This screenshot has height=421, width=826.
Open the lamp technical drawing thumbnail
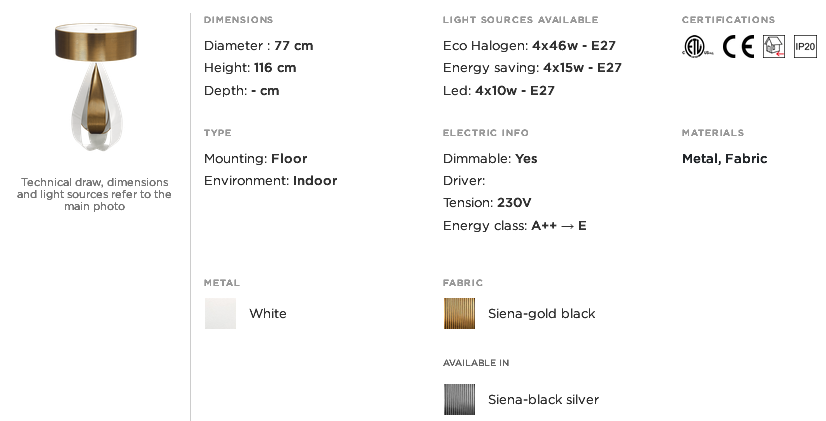click(x=96, y=87)
